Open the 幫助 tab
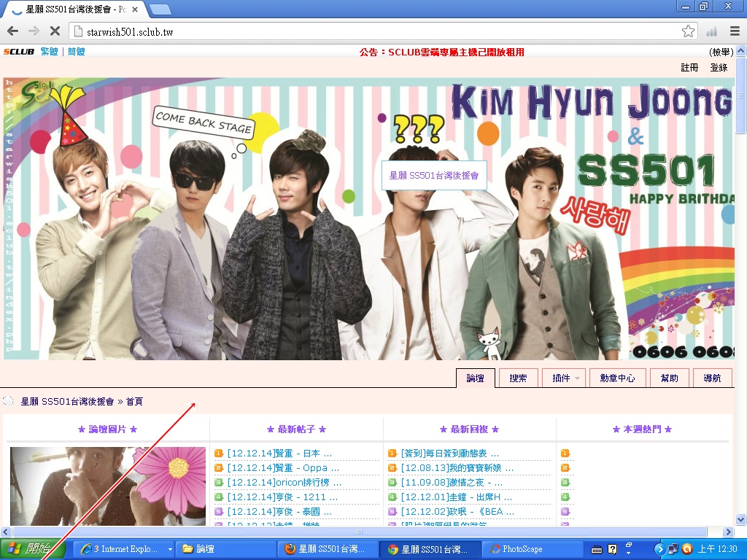 tap(670, 378)
